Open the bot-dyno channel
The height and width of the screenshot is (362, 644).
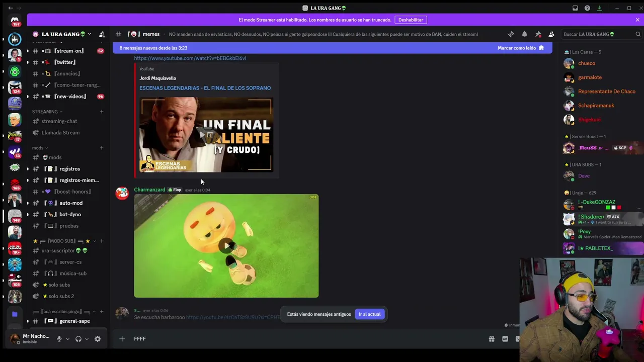point(68,215)
